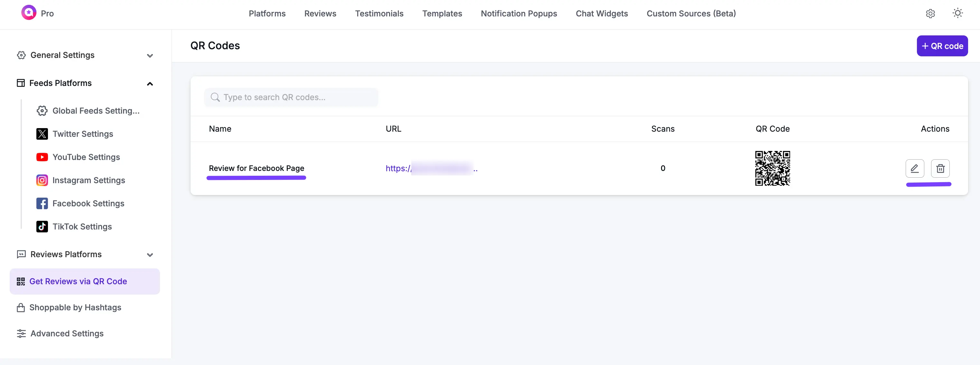Click the QR code search field
This screenshot has height=365, width=980.
[293, 98]
